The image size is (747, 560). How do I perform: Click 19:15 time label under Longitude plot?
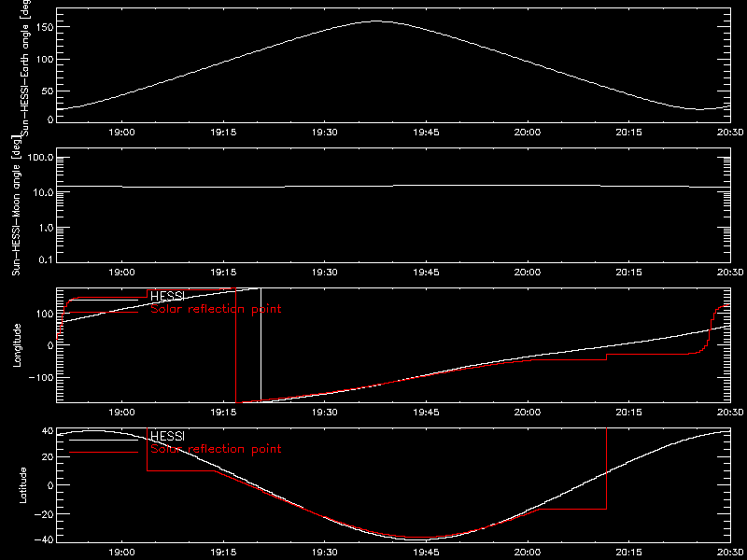[x=223, y=412]
